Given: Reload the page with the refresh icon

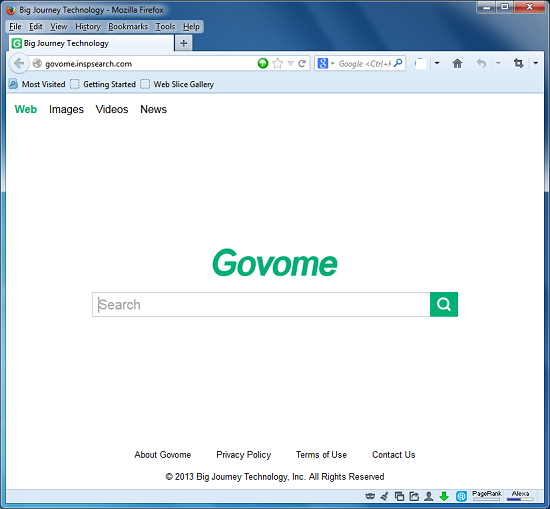Looking at the screenshot, I should (x=302, y=63).
